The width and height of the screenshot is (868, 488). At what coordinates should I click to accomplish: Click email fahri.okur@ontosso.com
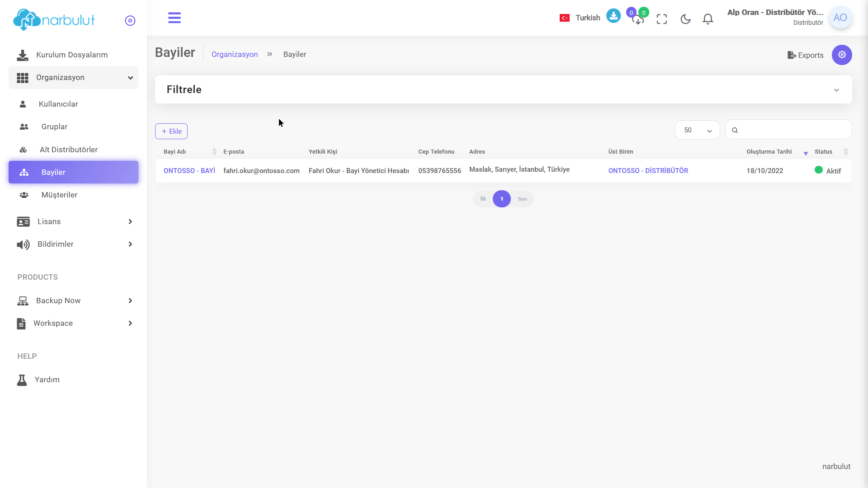(261, 171)
